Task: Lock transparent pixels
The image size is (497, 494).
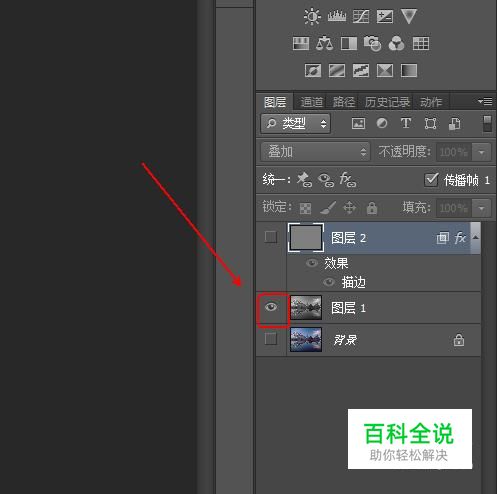Action: click(x=305, y=208)
